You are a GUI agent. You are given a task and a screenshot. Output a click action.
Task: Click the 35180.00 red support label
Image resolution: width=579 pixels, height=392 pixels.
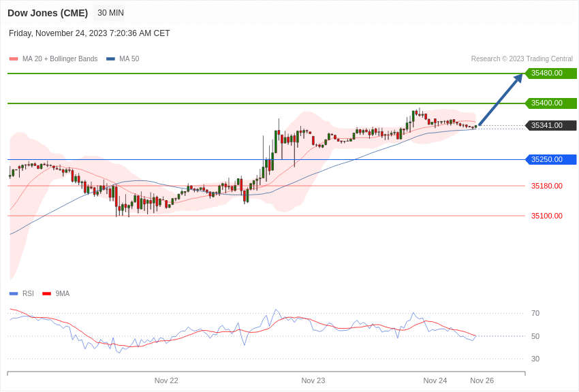click(546, 186)
